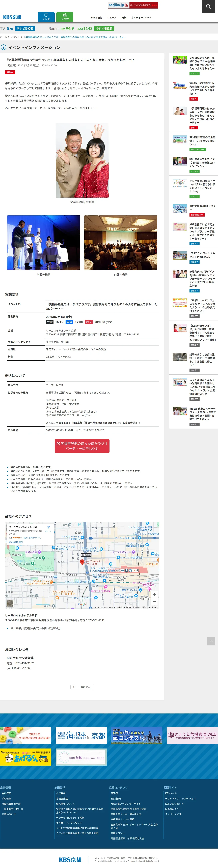Open footer link 五山送り火
The height and width of the screenshot is (868, 218).
click(117, 799)
